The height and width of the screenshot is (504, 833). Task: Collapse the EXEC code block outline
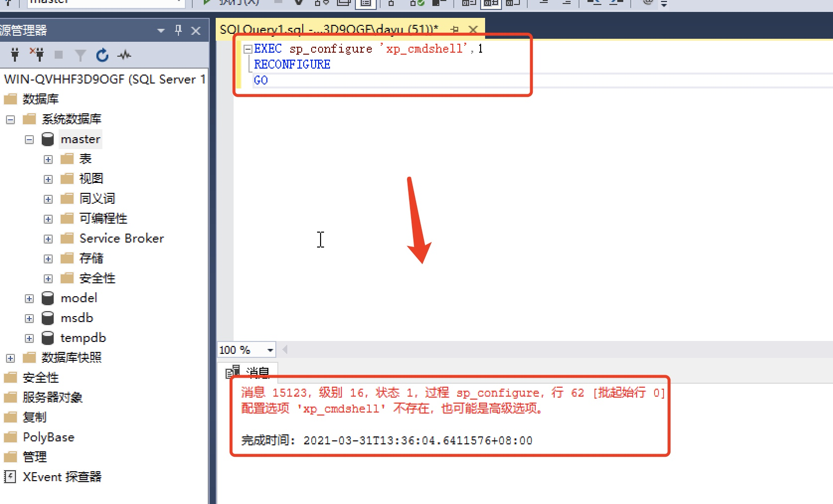pos(248,49)
